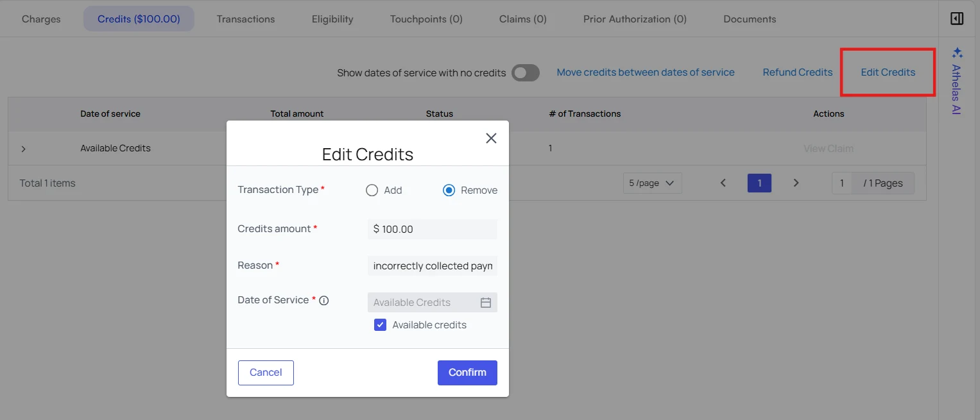Viewport: 980px width, 420px height.
Task: Open the Touchpoints (0) tab
Action: (426, 19)
